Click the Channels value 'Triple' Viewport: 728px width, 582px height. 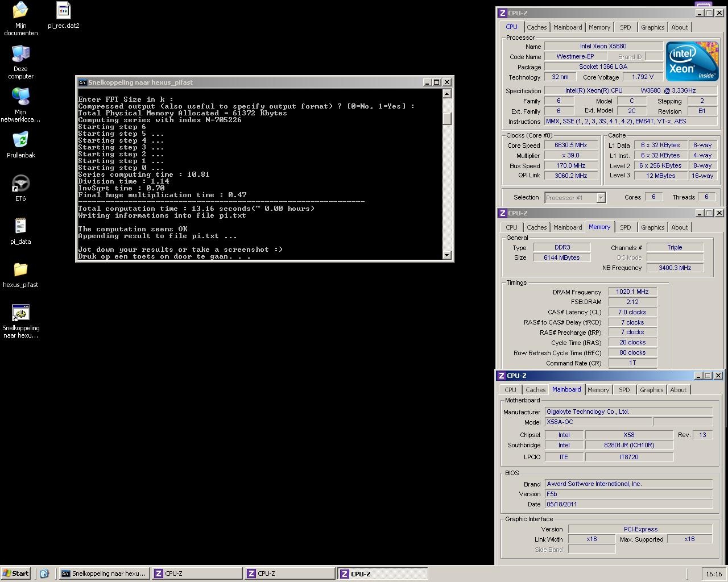(675, 247)
